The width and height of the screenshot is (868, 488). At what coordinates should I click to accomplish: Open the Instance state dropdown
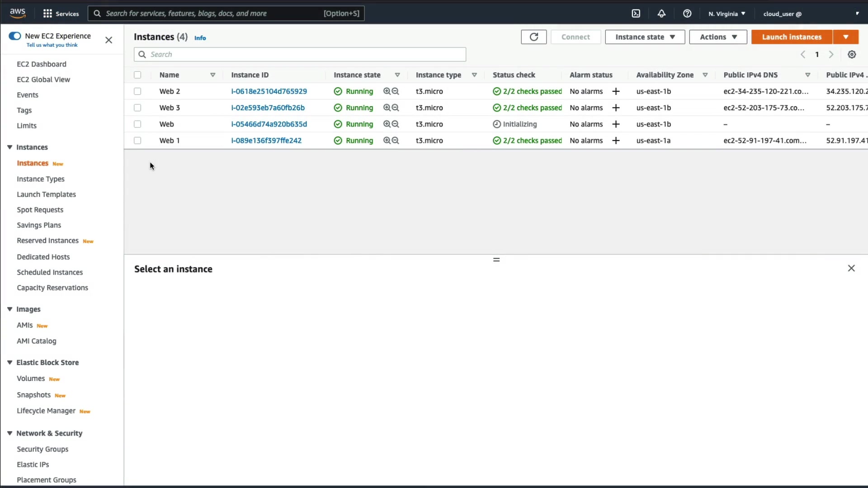point(645,37)
